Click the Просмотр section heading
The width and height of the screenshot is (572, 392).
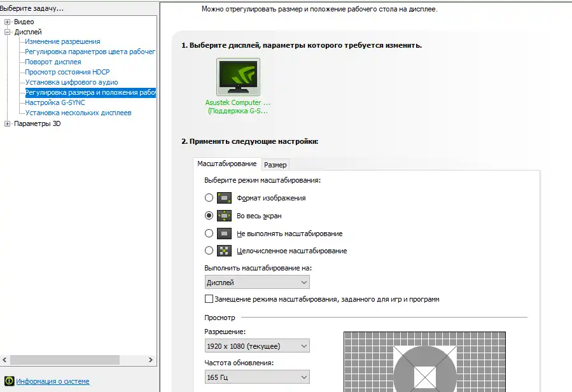[220, 318]
